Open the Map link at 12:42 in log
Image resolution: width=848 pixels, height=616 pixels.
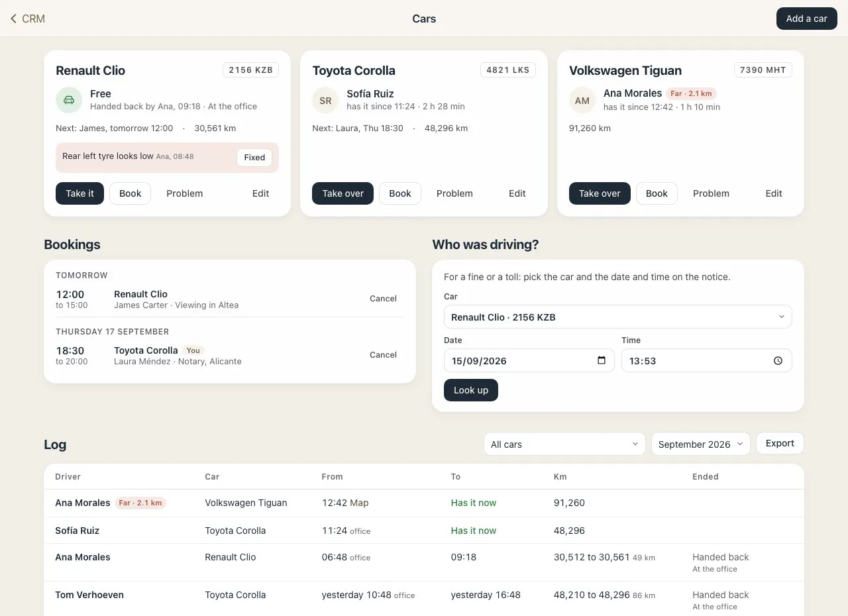pyautogui.click(x=359, y=503)
